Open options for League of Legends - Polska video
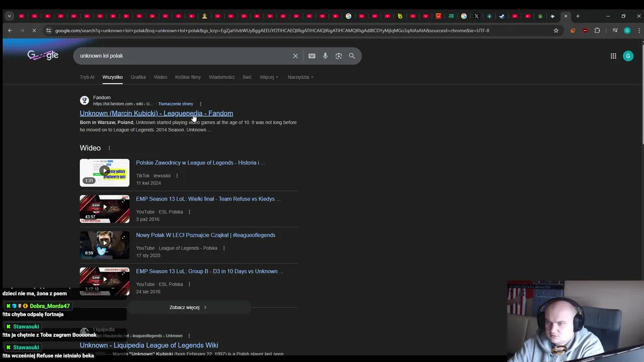Viewport: 644px width, 362px height. [224, 248]
